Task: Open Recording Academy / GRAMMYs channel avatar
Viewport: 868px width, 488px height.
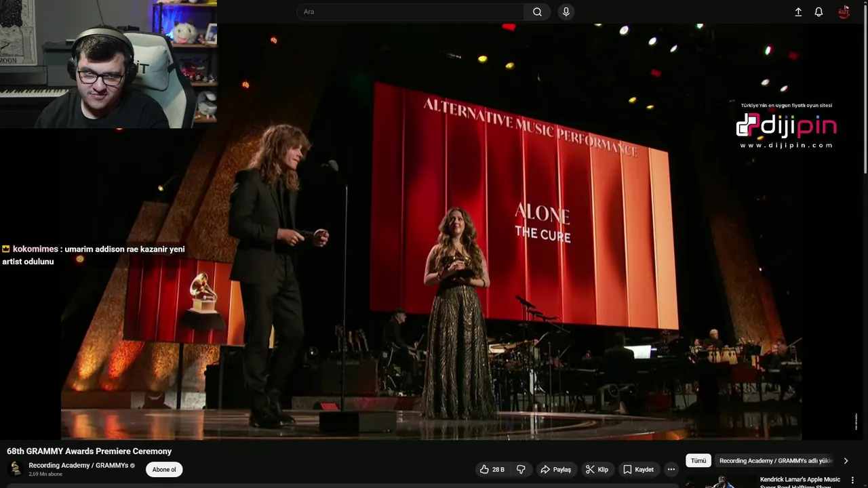Action: point(15,469)
